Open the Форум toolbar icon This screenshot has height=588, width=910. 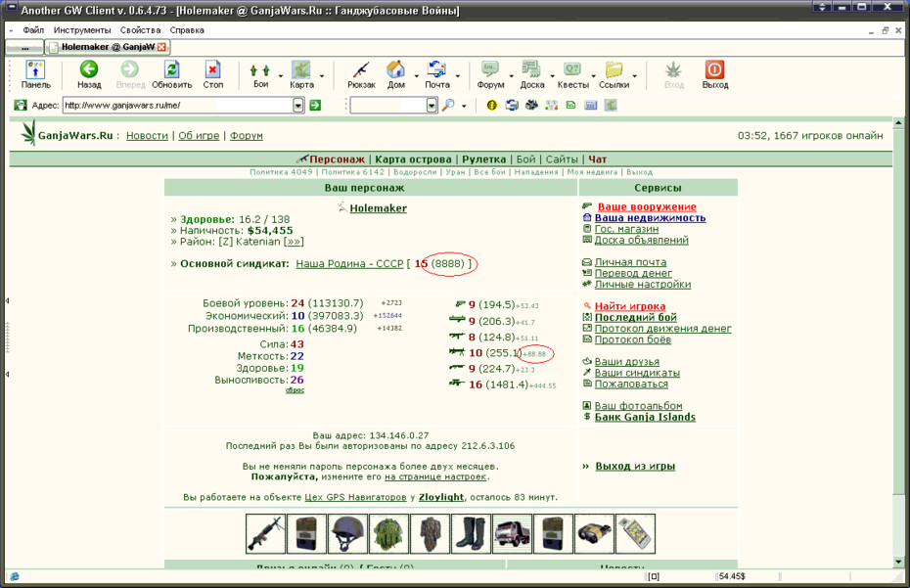click(x=490, y=75)
